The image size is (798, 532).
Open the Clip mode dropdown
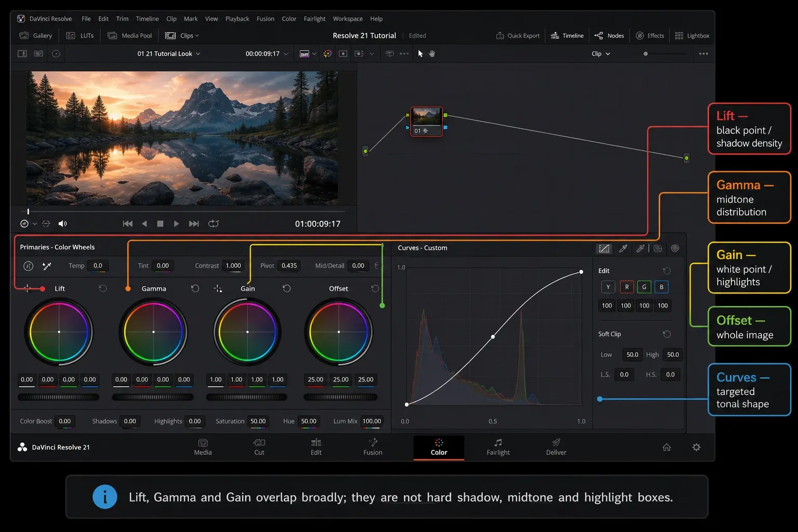[x=601, y=54]
